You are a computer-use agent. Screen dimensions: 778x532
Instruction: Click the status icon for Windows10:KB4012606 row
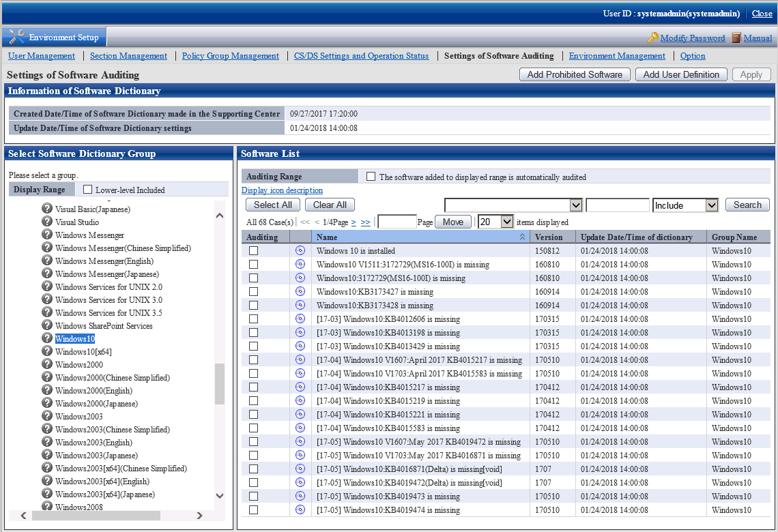[300, 319]
